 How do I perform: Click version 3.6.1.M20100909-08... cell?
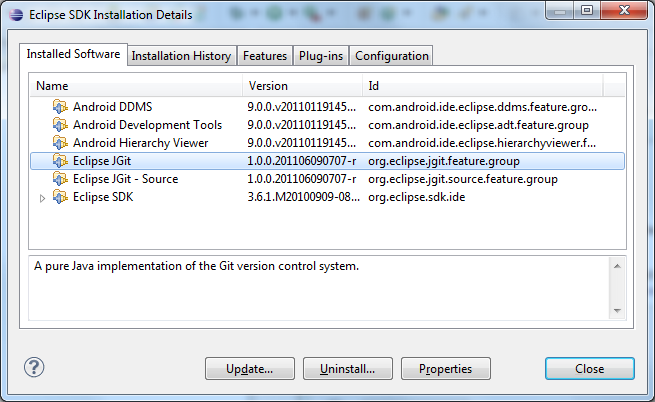(x=303, y=197)
